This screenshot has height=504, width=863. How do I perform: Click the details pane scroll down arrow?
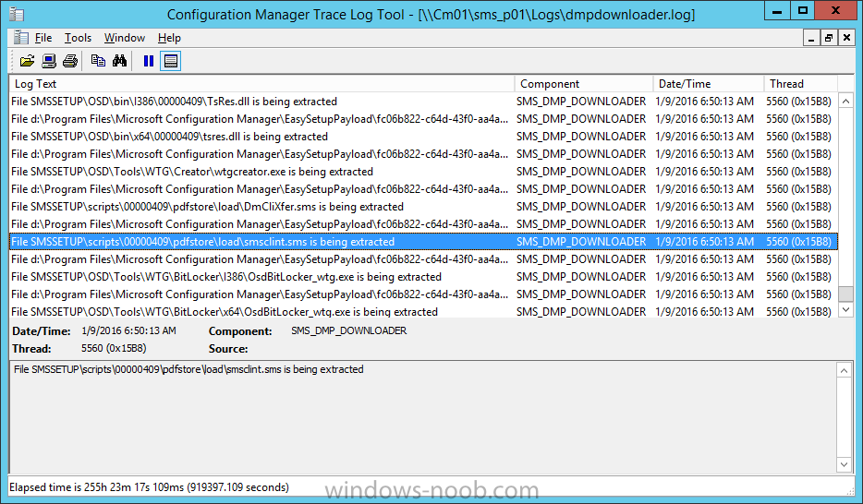coord(844,464)
